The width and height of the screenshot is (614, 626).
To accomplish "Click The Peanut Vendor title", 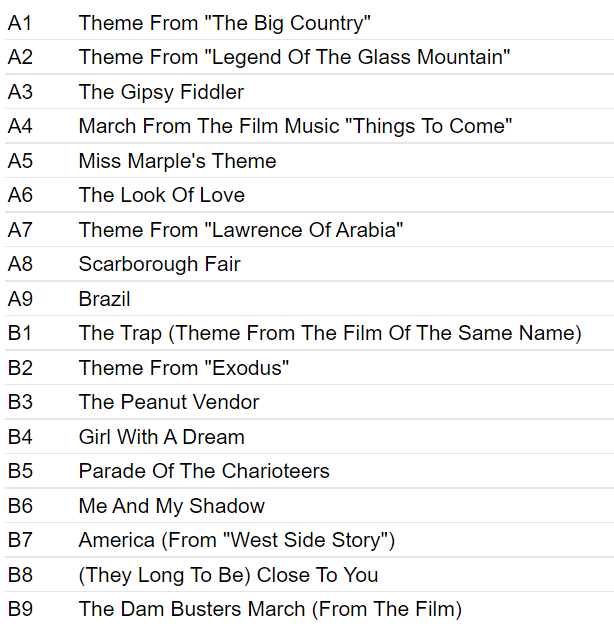I will 169,402.
